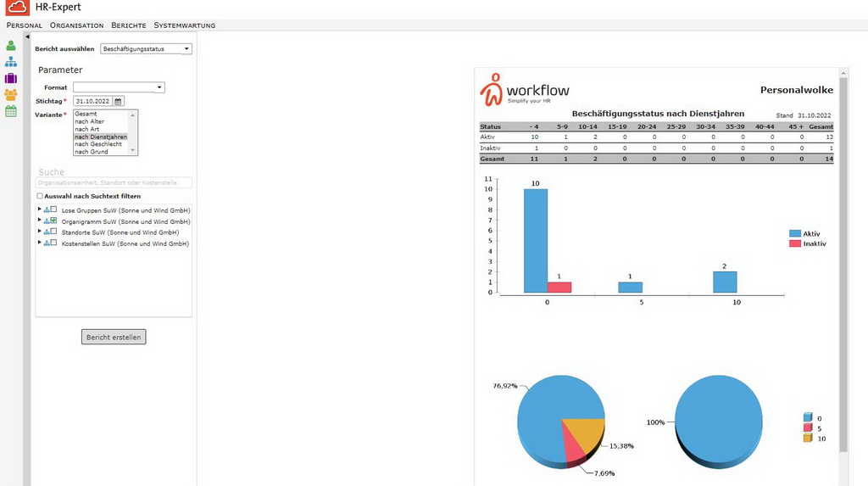Click the Bericht erstellen button
The height and width of the screenshot is (486, 868).
pos(114,337)
